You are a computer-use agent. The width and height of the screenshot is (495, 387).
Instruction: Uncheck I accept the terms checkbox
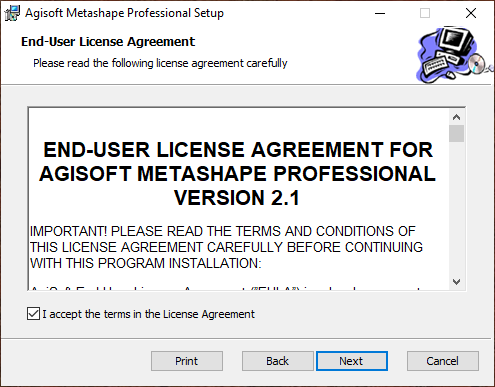[33, 314]
